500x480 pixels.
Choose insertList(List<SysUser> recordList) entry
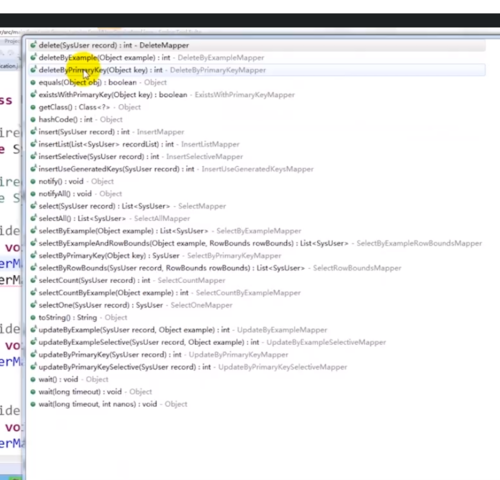[257, 144]
